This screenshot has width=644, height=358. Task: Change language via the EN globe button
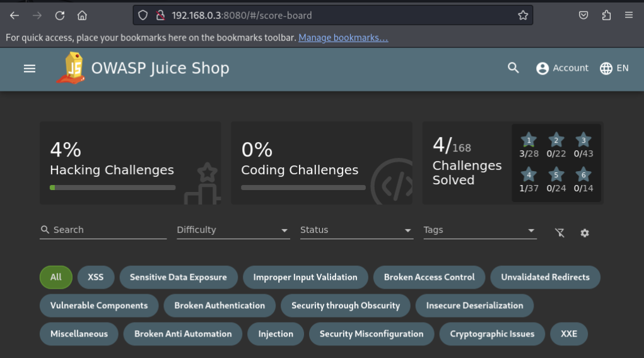614,68
